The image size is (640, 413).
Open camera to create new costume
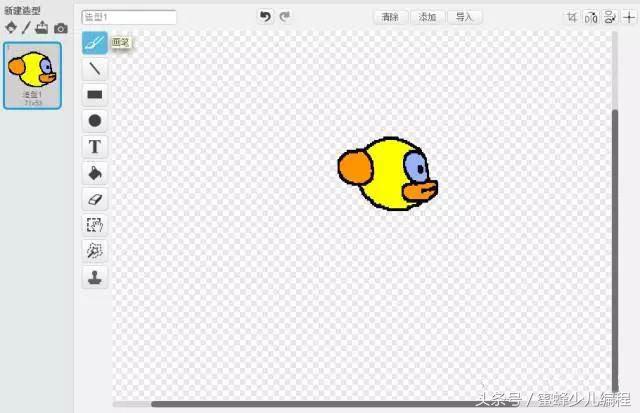pos(61,28)
